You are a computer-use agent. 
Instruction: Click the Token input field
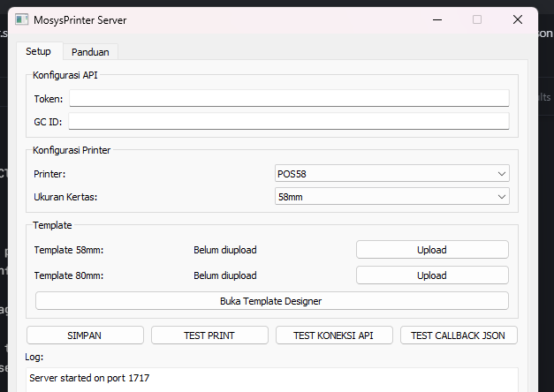pos(289,98)
